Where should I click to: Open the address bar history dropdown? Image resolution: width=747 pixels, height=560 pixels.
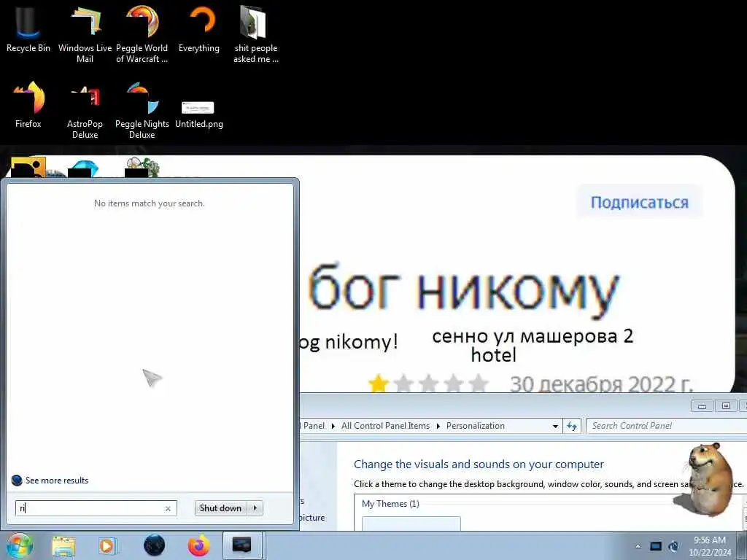point(555,426)
